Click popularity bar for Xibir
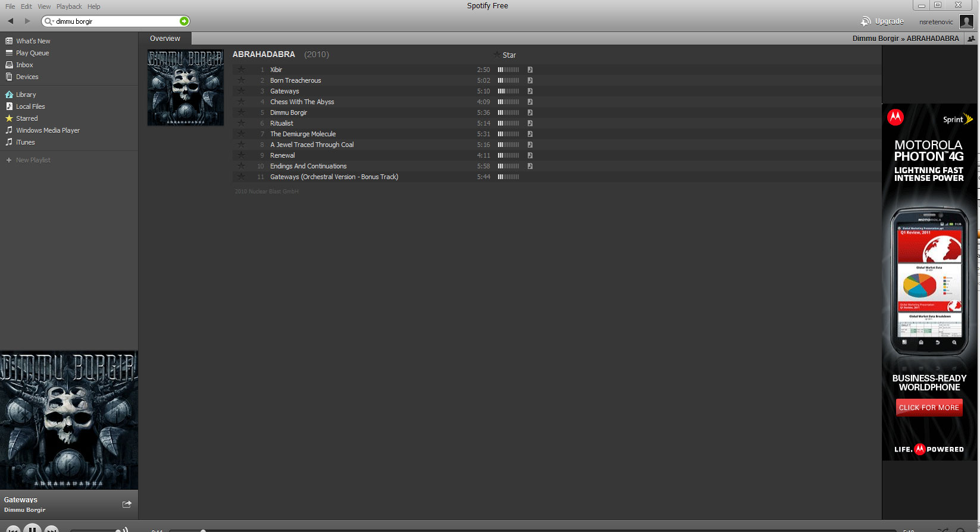980x532 pixels. pos(508,70)
